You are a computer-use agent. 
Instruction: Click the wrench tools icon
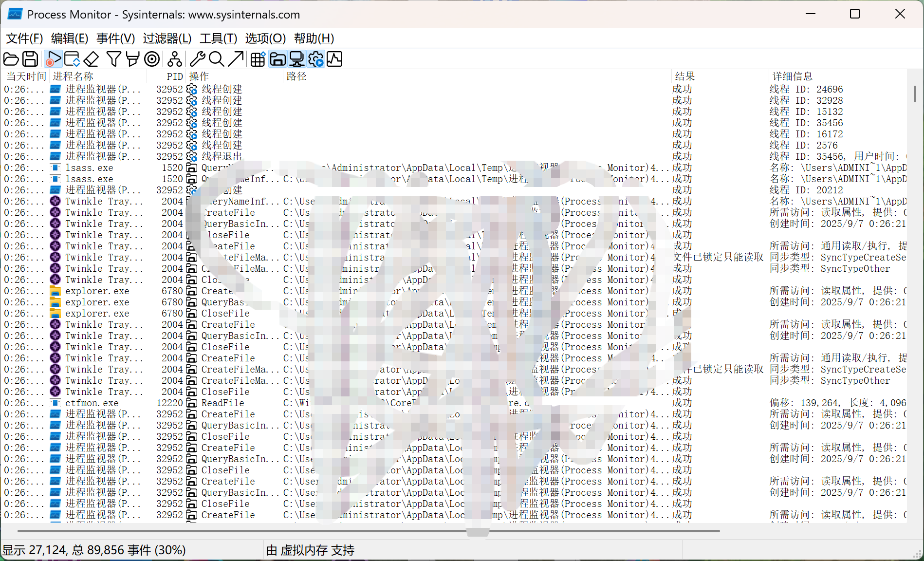197,59
